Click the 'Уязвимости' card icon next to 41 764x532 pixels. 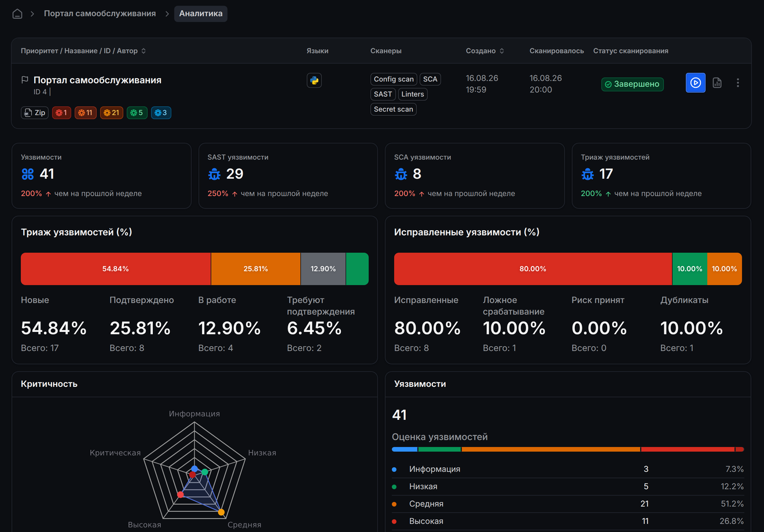(x=28, y=174)
